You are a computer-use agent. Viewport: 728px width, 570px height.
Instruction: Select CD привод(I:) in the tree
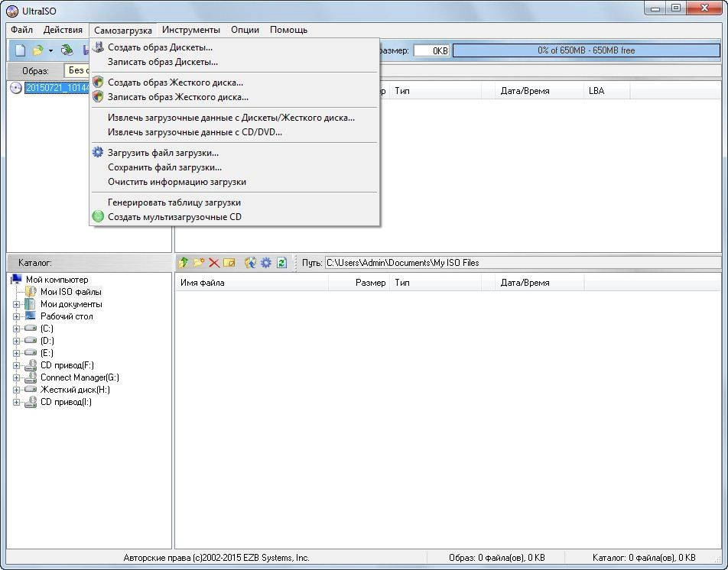point(66,402)
